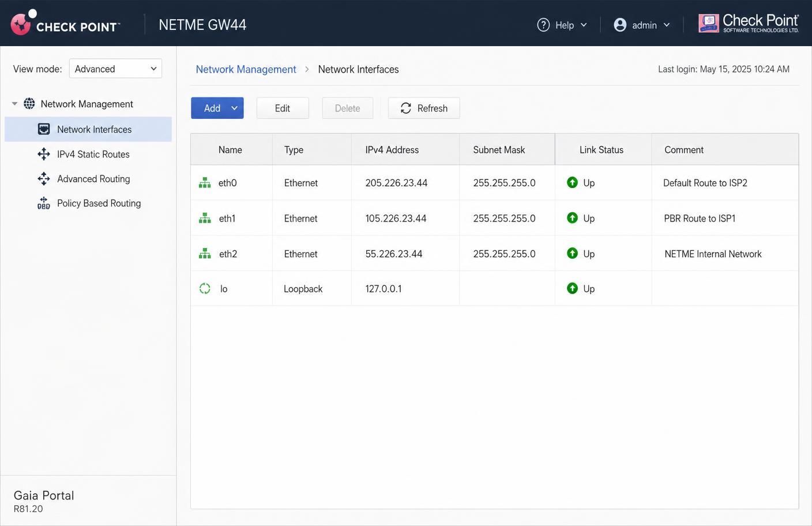812x526 pixels.
Task: Click comment Default Route to ISP2
Action: 705,183
